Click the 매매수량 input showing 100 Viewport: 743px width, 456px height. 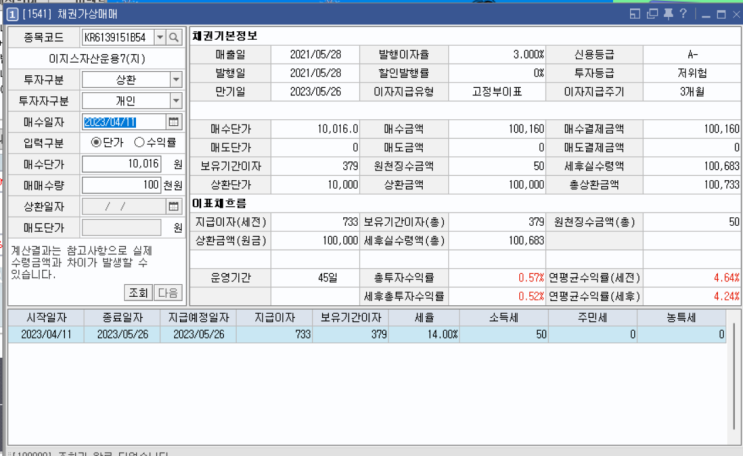point(121,185)
